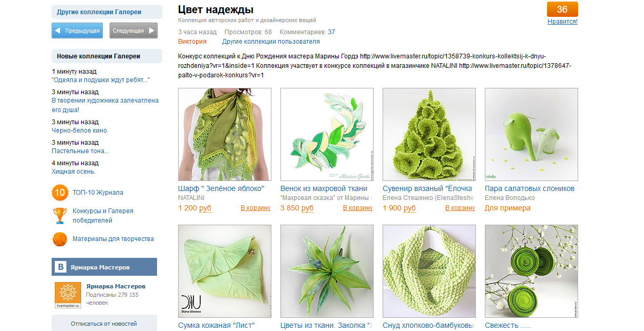Click the VK logo icon
Viewport: 644px width, 331px height.
click(x=61, y=267)
